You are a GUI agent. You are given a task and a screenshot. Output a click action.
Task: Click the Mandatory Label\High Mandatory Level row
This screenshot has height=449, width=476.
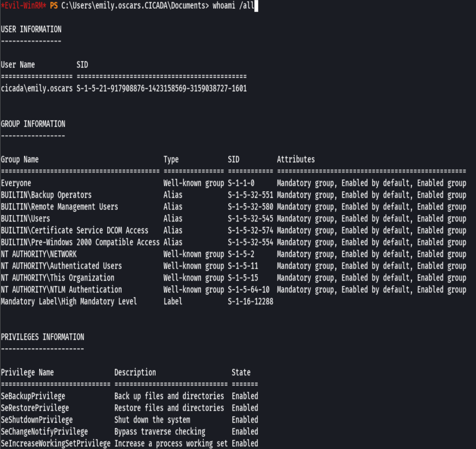coord(69,301)
